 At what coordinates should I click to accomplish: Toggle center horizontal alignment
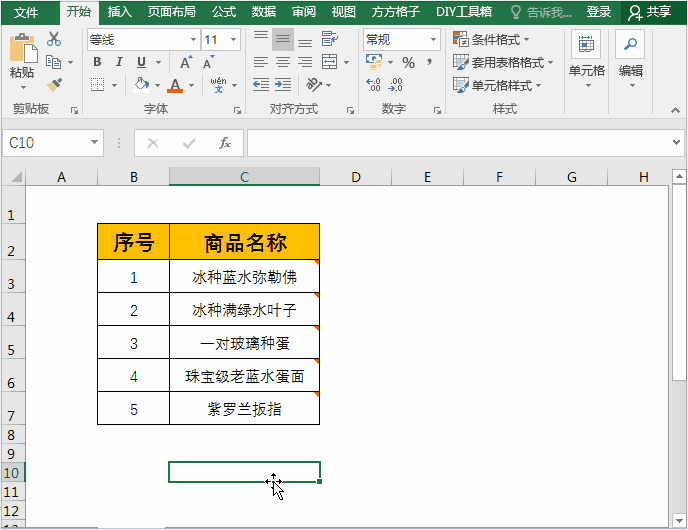pos(283,62)
